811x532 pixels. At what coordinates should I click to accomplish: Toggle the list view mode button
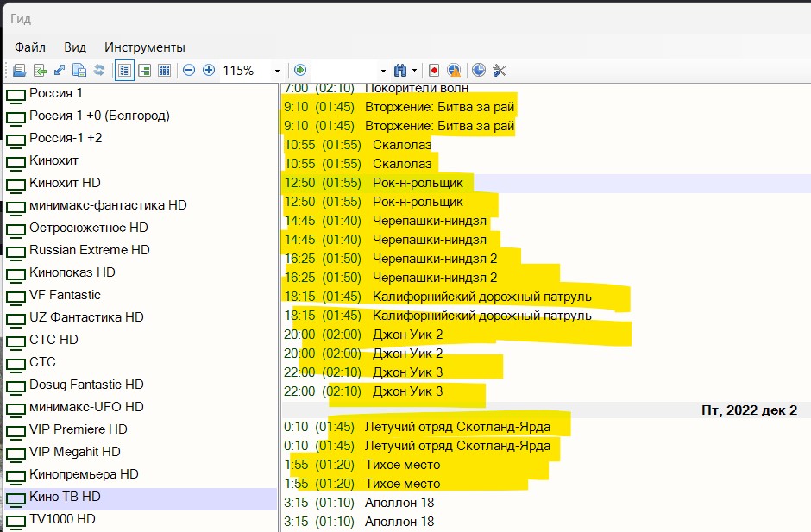124,71
